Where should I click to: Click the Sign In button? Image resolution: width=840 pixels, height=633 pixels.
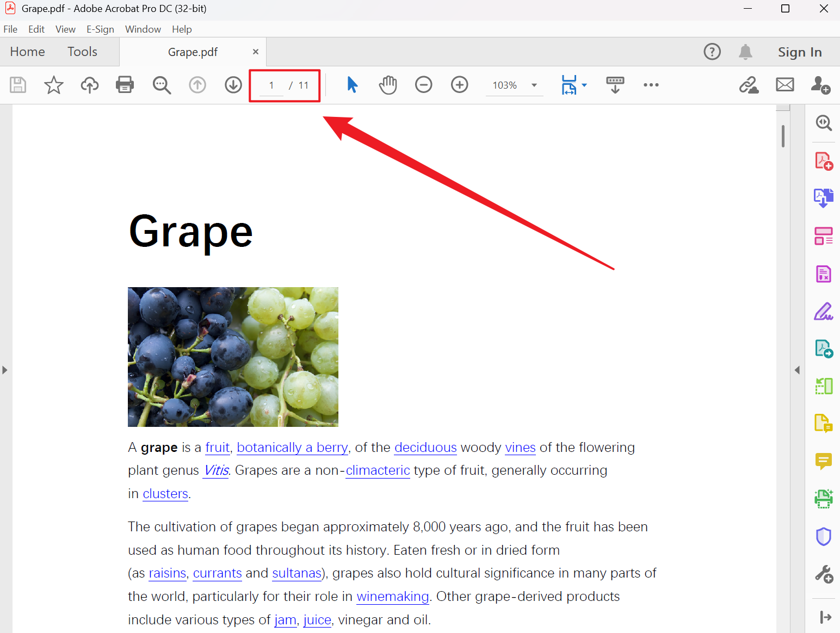(799, 52)
